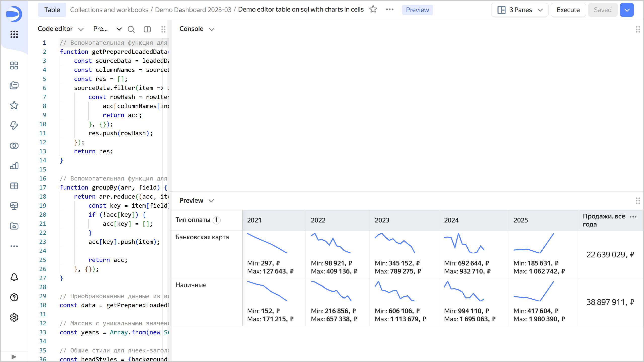Add dashboard to favorites with star icon

[373, 10]
